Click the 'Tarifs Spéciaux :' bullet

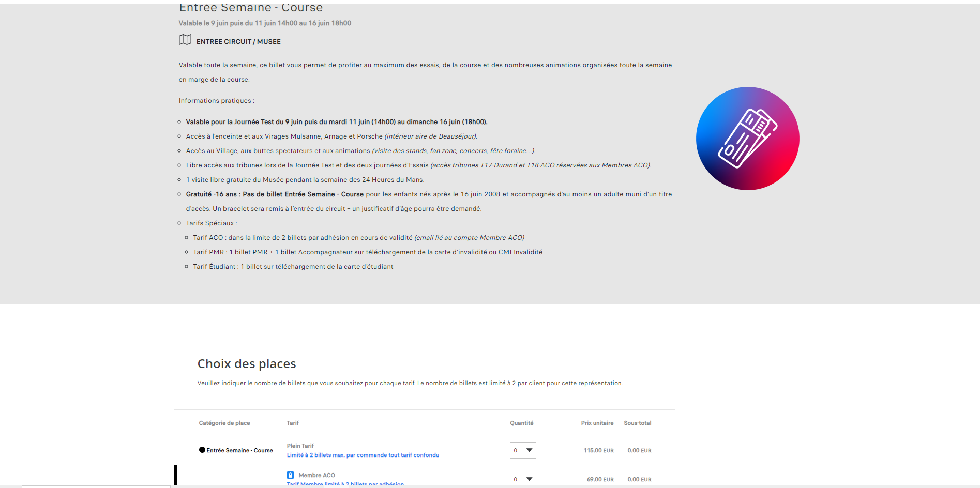coord(212,223)
